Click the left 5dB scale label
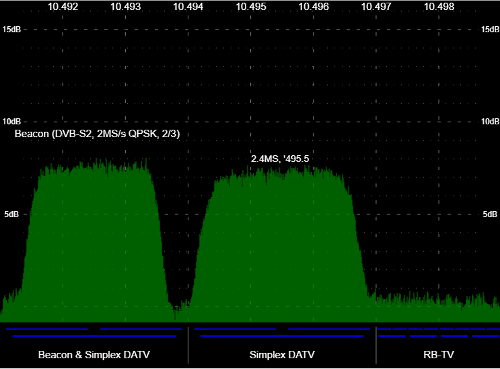The width and height of the screenshot is (500, 369). tap(12, 214)
